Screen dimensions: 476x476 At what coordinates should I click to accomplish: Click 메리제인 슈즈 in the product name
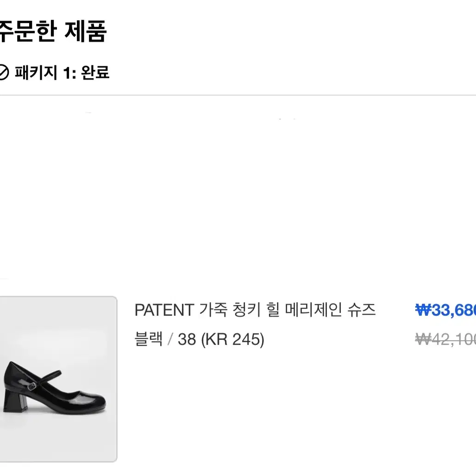click(330, 310)
